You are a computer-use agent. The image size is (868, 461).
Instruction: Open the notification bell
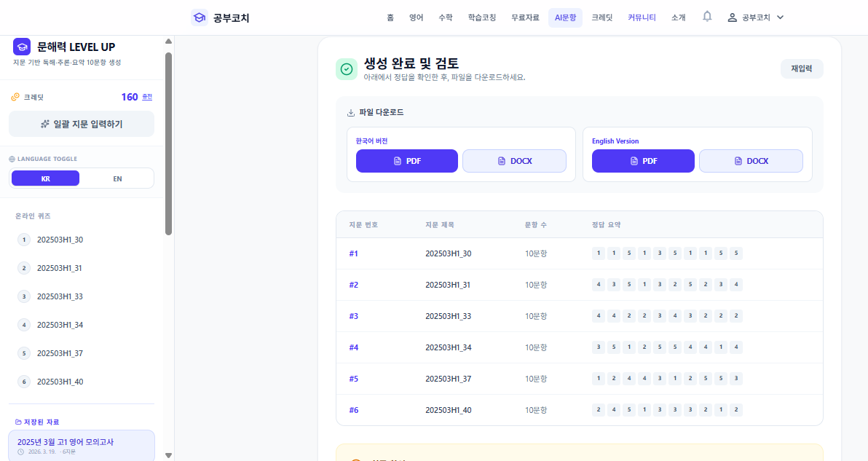click(707, 17)
